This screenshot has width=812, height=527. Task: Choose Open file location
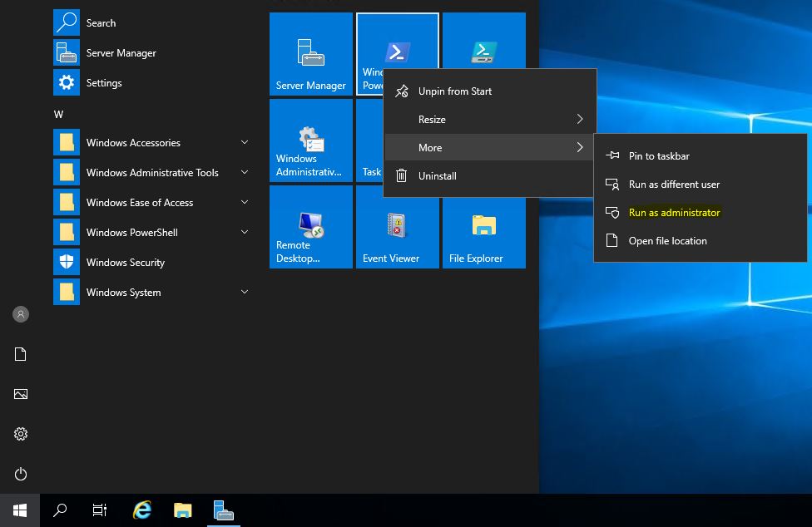click(701, 241)
